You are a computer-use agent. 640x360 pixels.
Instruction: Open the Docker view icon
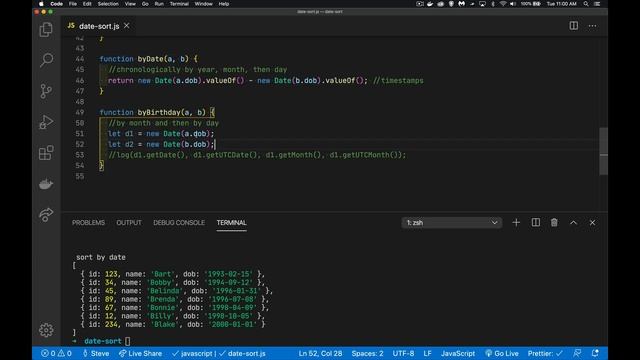coord(46,184)
